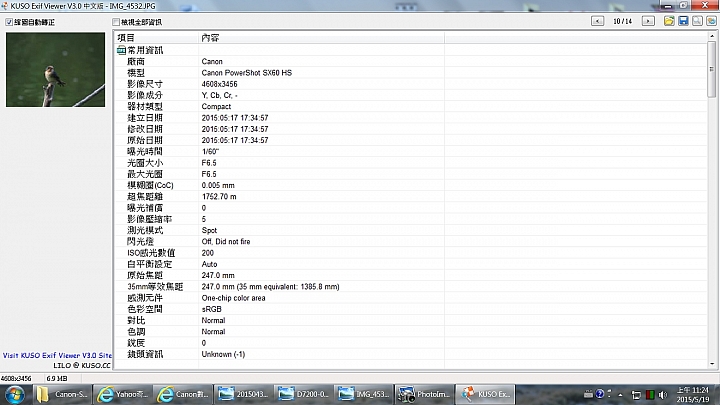Click the taskbar clock showing 11:24
Screen dimensions: 720x405
[x=693, y=395]
